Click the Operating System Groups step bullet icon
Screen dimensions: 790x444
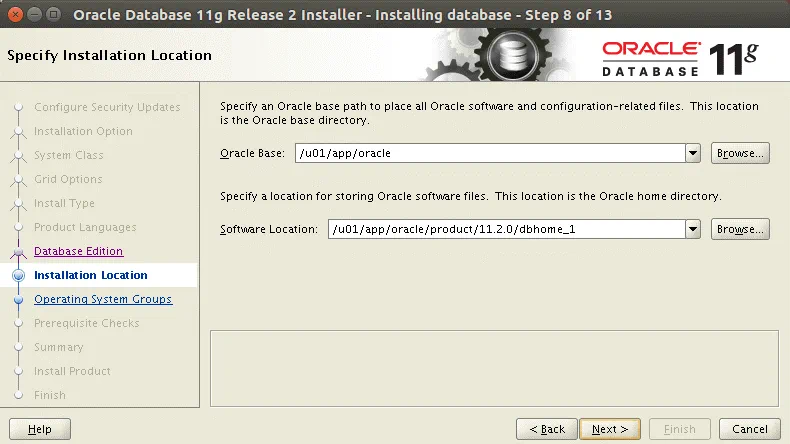click(x=18, y=300)
